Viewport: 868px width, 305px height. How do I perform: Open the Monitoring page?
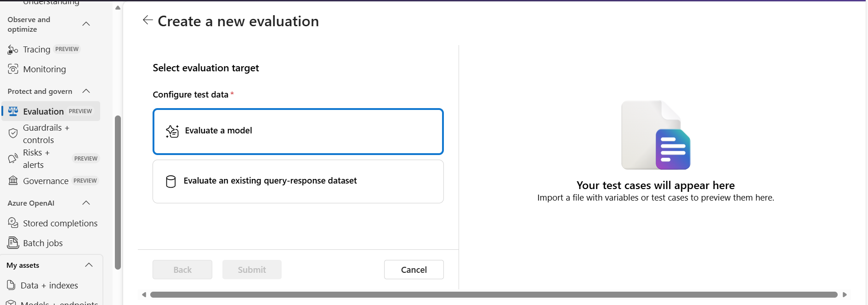[45, 69]
